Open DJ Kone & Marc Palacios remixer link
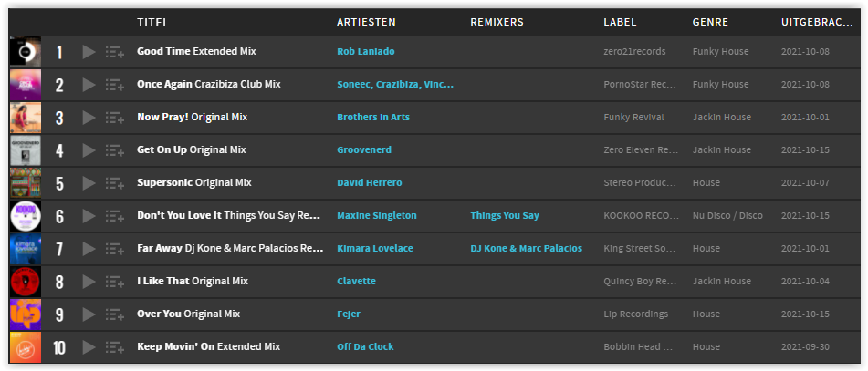 coord(526,248)
